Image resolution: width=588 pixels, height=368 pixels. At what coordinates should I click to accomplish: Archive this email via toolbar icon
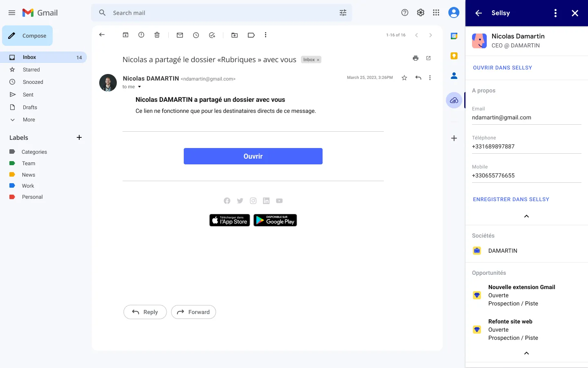[x=126, y=35]
